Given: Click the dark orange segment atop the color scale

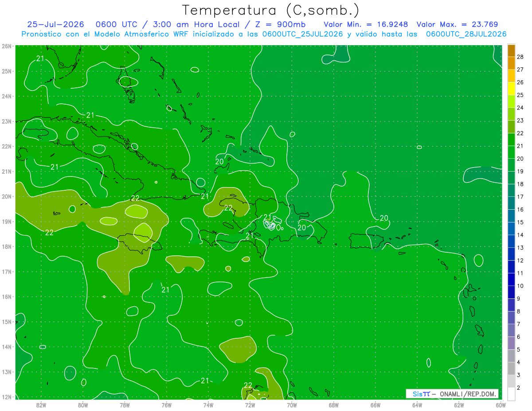Looking at the screenshot, I should point(511,50).
